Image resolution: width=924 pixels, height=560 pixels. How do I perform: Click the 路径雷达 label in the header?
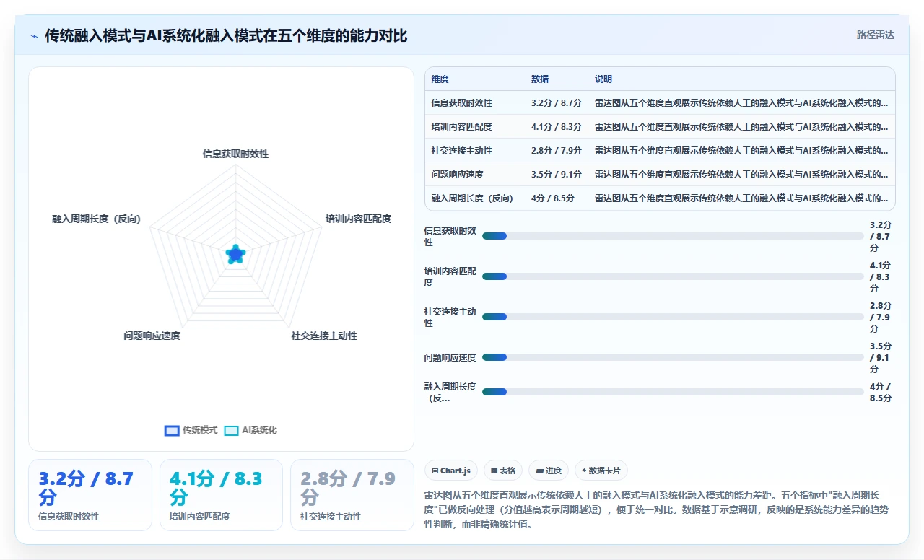tap(876, 35)
